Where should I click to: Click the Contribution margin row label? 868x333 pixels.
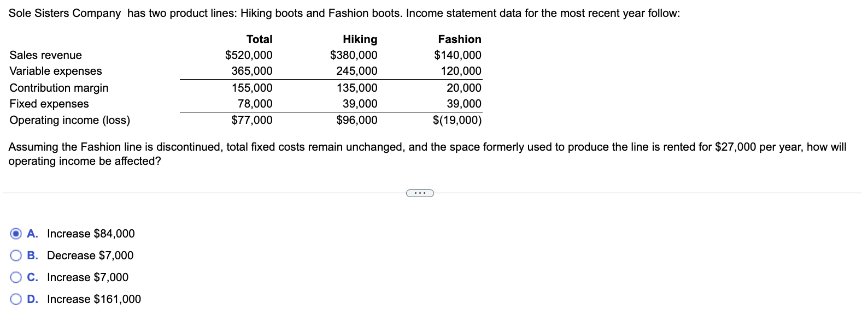coord(59,88)
